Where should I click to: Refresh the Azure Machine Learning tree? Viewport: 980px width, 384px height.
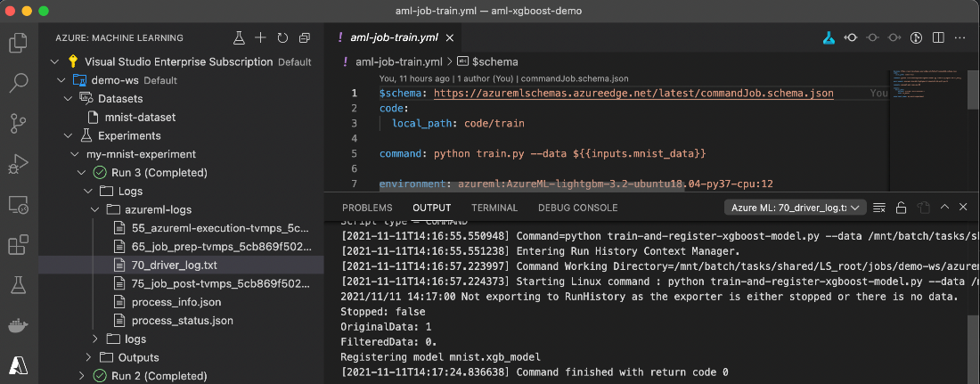click(x=282, y=37)
